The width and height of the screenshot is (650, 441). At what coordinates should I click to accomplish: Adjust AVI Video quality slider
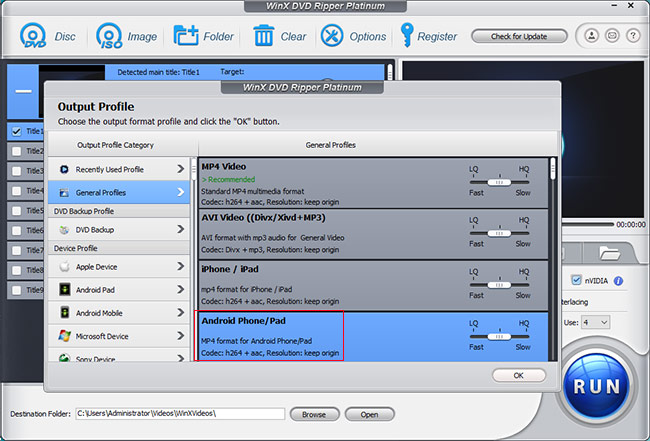(499, 233)
